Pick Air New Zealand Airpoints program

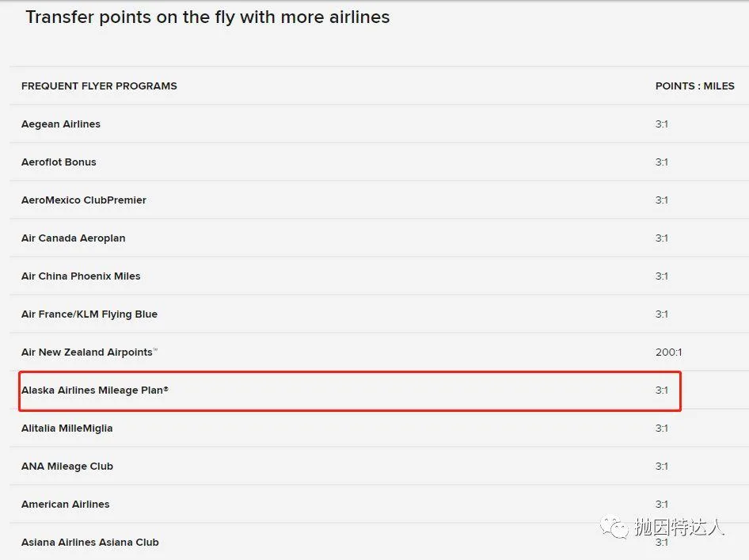89,352
